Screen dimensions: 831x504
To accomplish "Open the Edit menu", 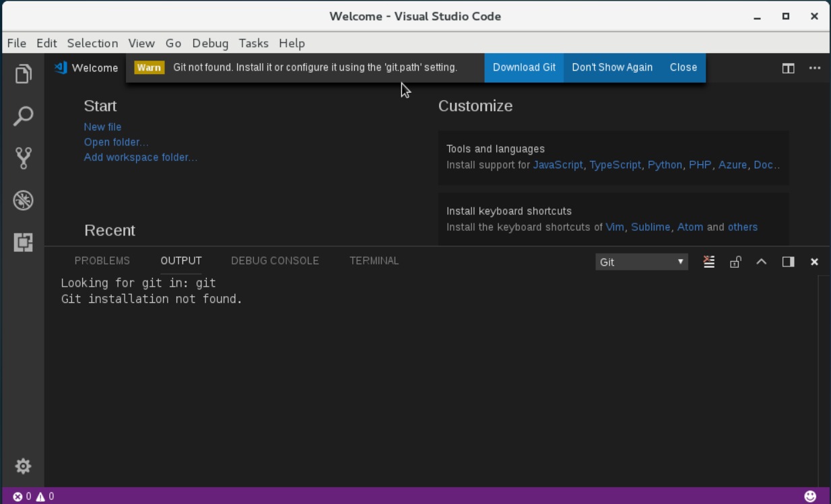I will click(x=46, y=43).
